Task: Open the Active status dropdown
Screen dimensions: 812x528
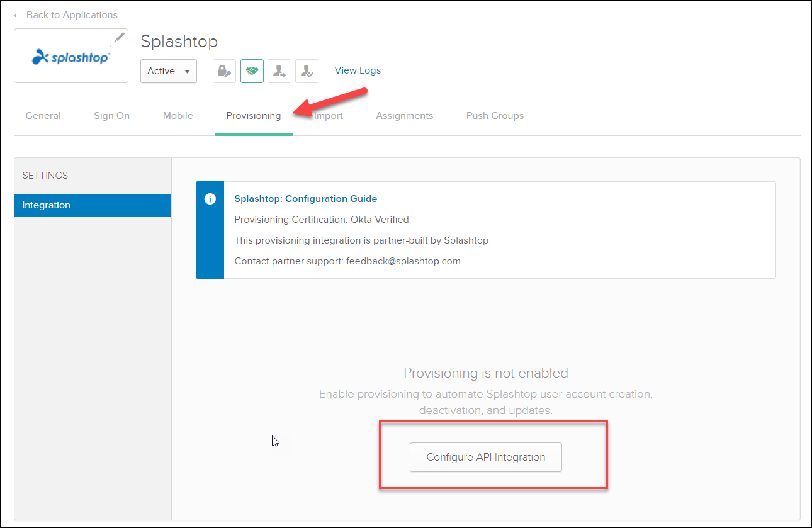Action: point(168,71)
